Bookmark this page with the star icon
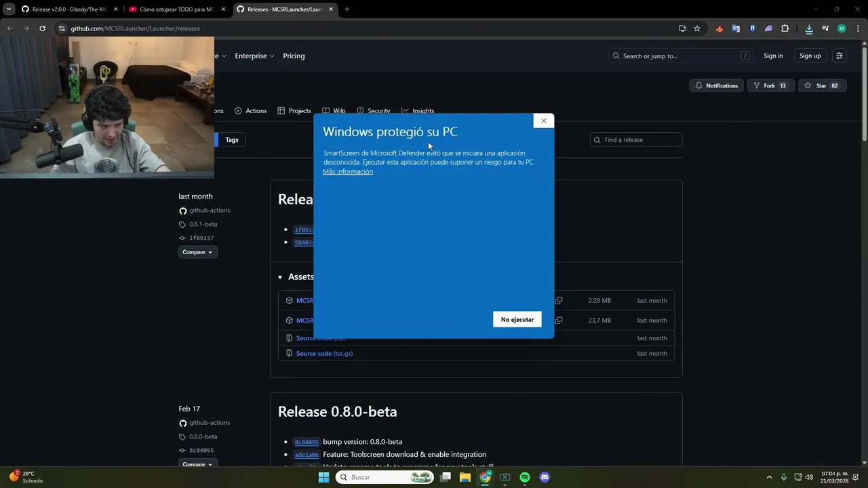The height and width of the screenshot is (488, 868). [697, 28]
